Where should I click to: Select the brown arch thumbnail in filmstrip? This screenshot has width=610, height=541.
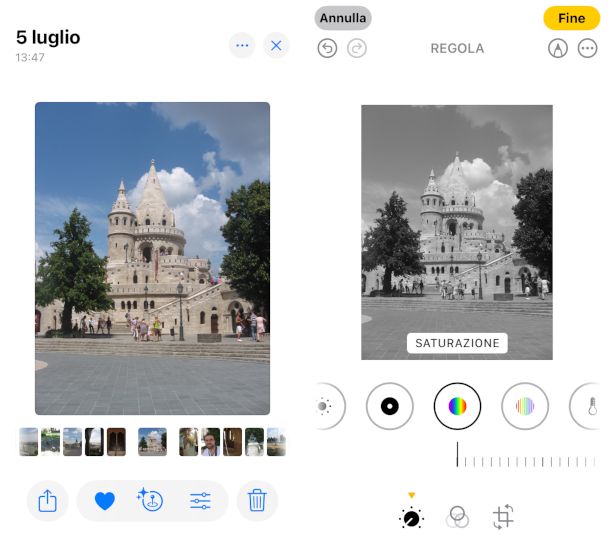(116, 442)
